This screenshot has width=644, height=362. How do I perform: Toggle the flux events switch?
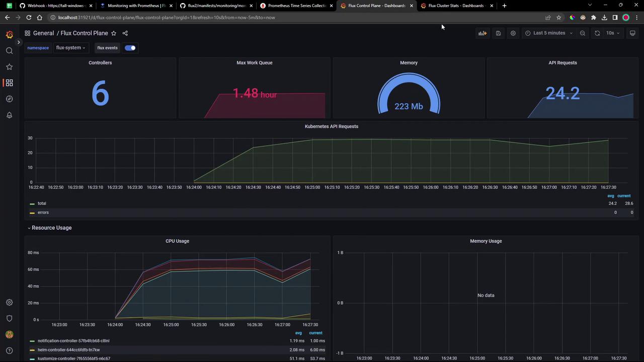[x=130, y=48]
